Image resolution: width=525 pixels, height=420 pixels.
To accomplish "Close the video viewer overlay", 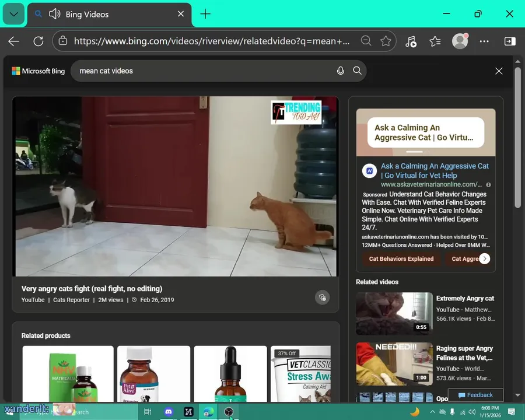I will (499, 71).
